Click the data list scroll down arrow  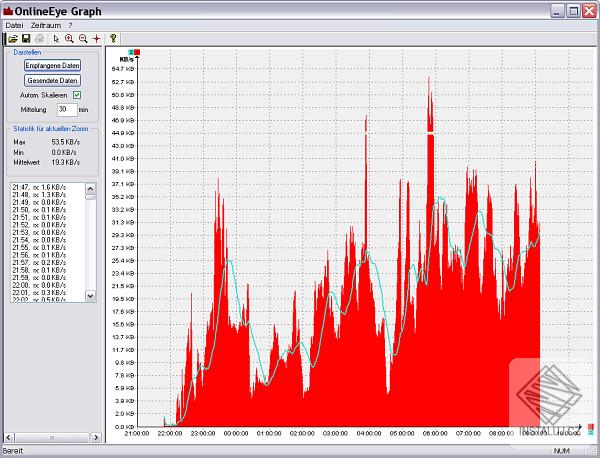tap(90, 296)
